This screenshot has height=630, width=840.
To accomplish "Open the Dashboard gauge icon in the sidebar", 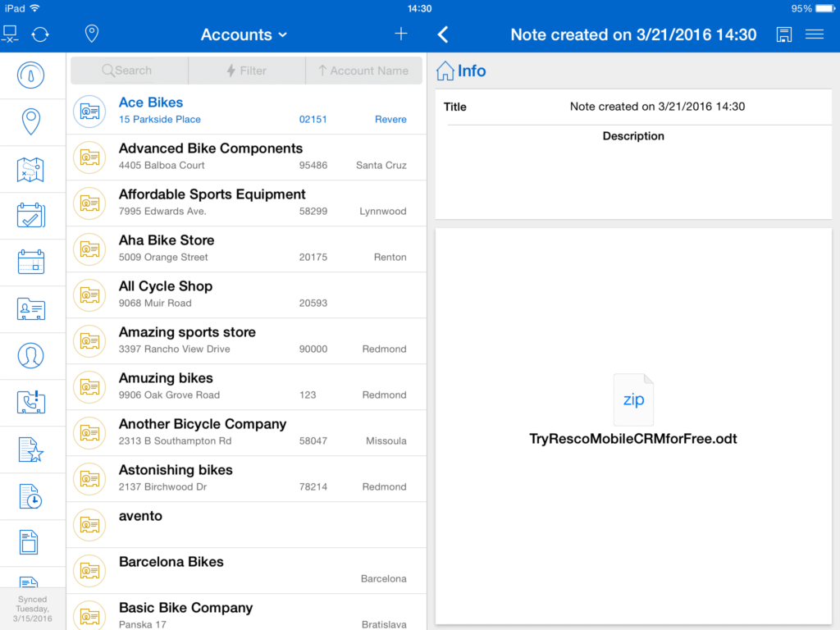I will click(x=32, y=75).
